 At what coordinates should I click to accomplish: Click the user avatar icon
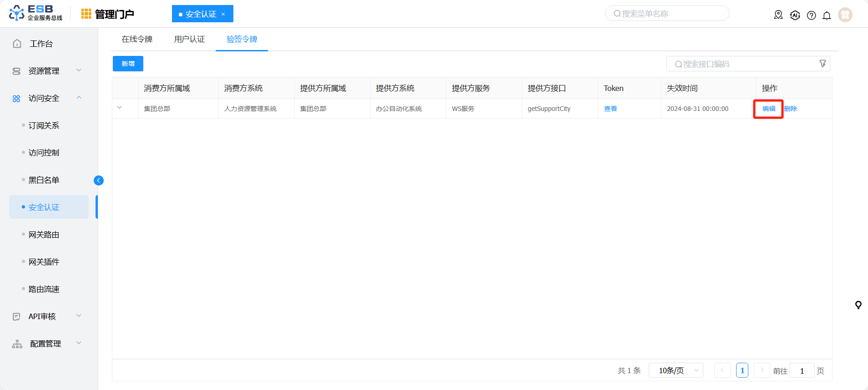click(845, 15)
